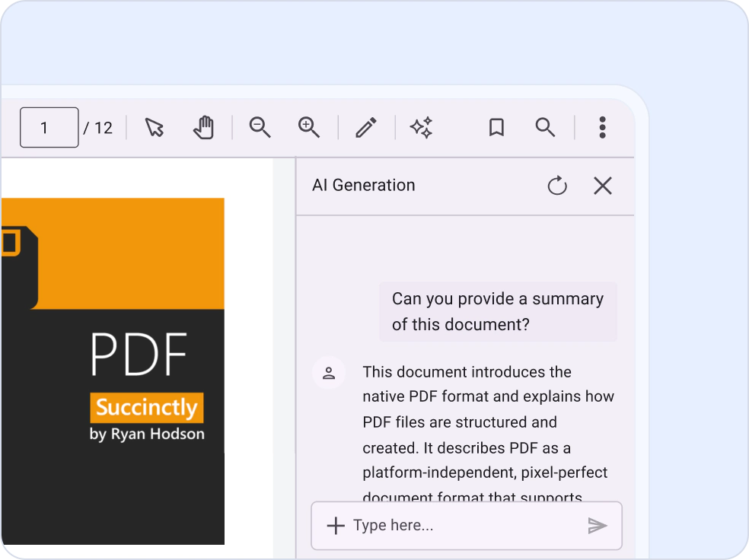Open the pencil annotation tool
Image resolution: width=749 pixels, height=560 pixels.
coord(366,128)
